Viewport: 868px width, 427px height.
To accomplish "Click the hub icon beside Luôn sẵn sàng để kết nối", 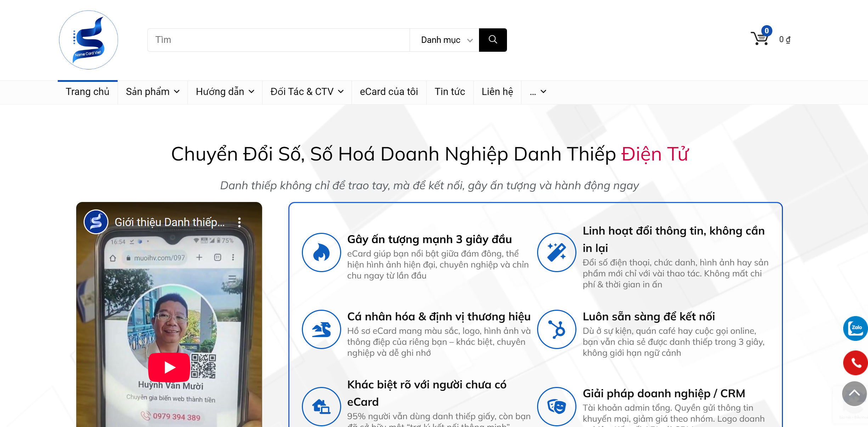I will point(557,330).
